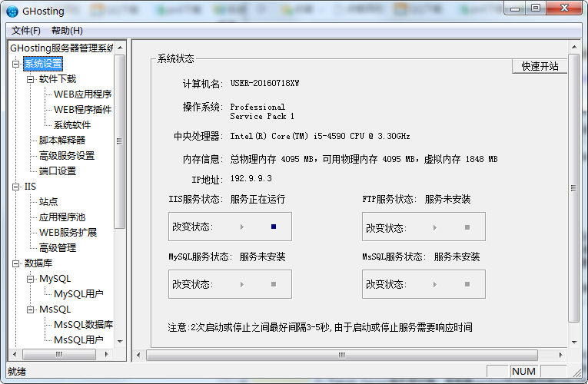Select 系统设置 in the tree
Image resolution: width=588 pixels, height=384 pixels.
tap(43, 64)
